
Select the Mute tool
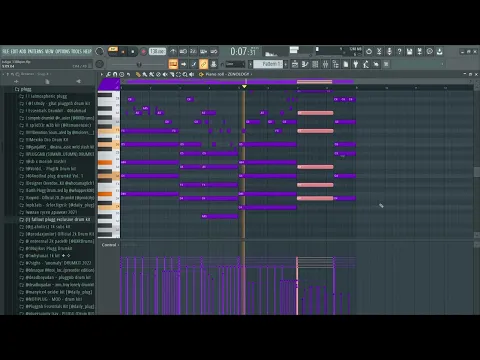(165, 74)
